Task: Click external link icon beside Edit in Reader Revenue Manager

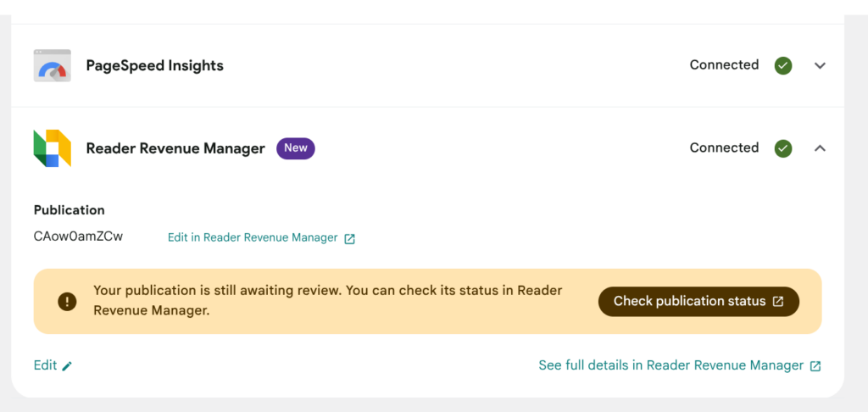Action: [349, 239]
